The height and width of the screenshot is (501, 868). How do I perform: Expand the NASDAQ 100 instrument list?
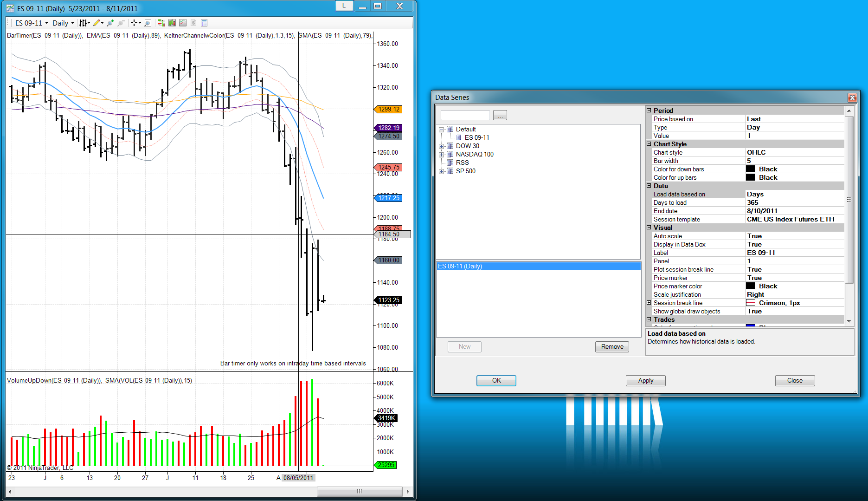(442, 155)
